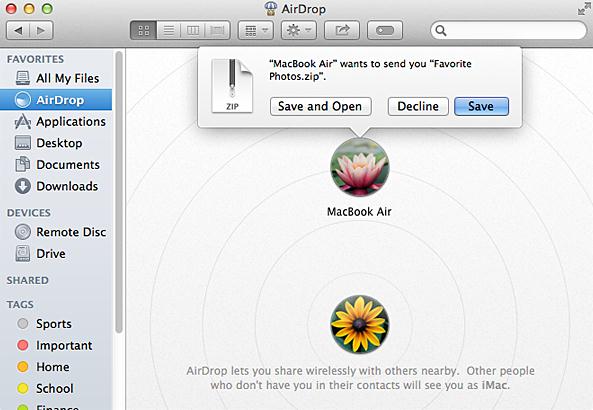Click the Save and Open button

coord(320,107)
